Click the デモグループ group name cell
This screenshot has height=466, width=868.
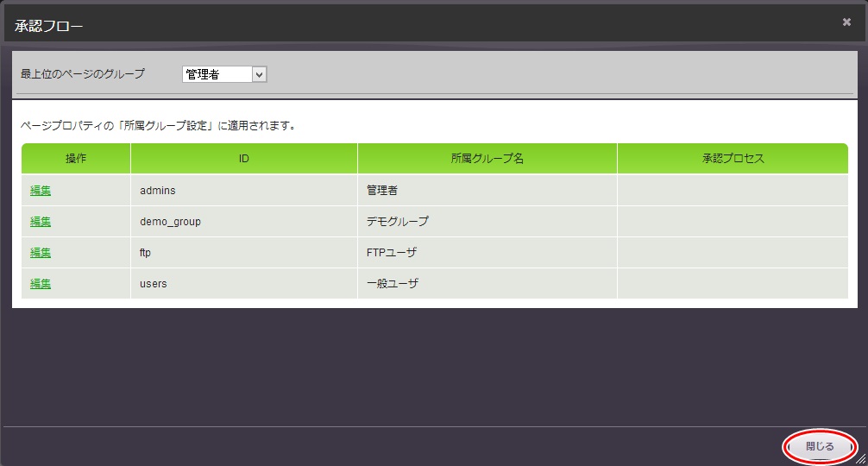[x=487, y=222]
